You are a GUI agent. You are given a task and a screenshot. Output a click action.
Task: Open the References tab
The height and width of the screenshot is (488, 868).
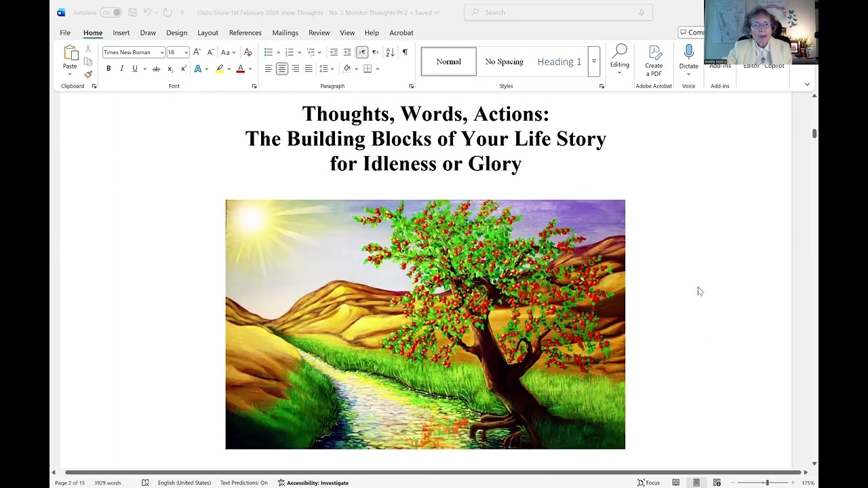click(x=245, y=33)
